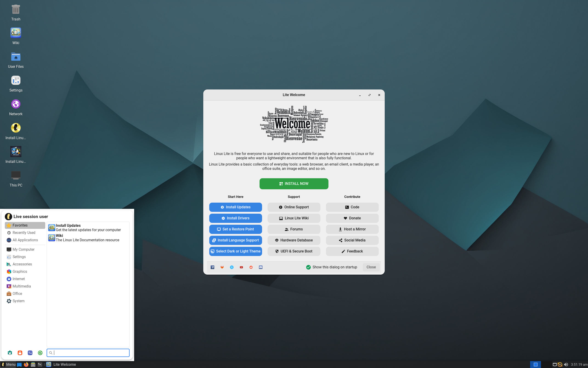Select Recently Used in the menu
588x368 pixels.
click(x=25, y=233)
